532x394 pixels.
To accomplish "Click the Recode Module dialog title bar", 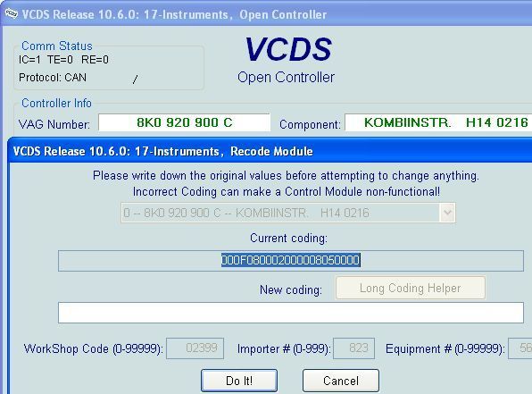I will [270, 151].
